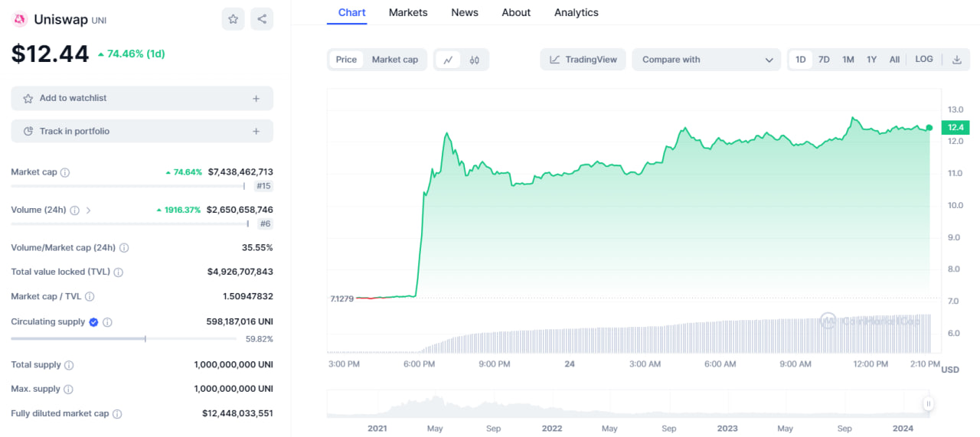Expand Add to watchlist plus sign
Screen dimensions: 980x437
coord(256,99)
